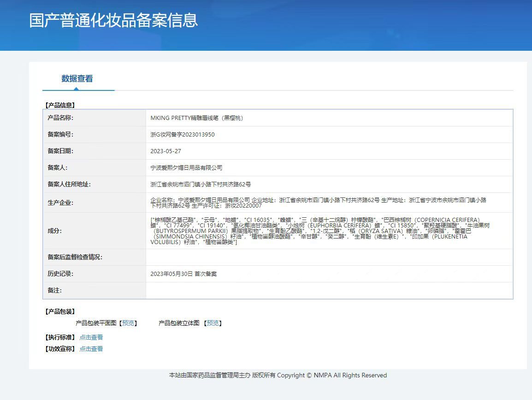The width and height of the screenshot is (532, 400).
Task: Click the 备案人 company name value
Action: 186,168
